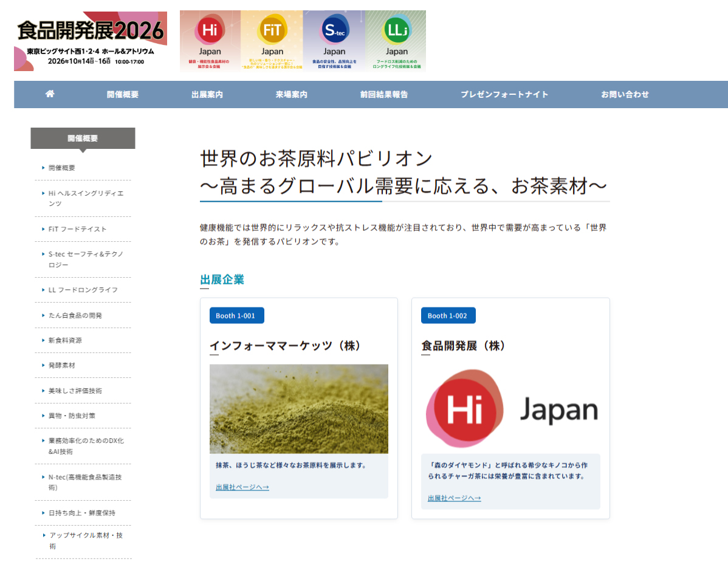Screen dimensions: 728x570
Task: Open the LLj Japan logo banner
Action: pos(396,40)
